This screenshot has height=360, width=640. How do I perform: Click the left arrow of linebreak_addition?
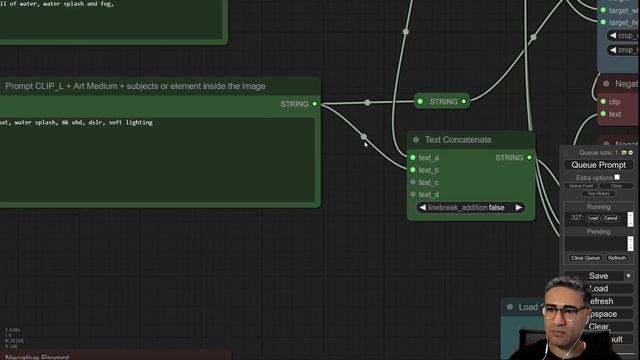point(423,207)
